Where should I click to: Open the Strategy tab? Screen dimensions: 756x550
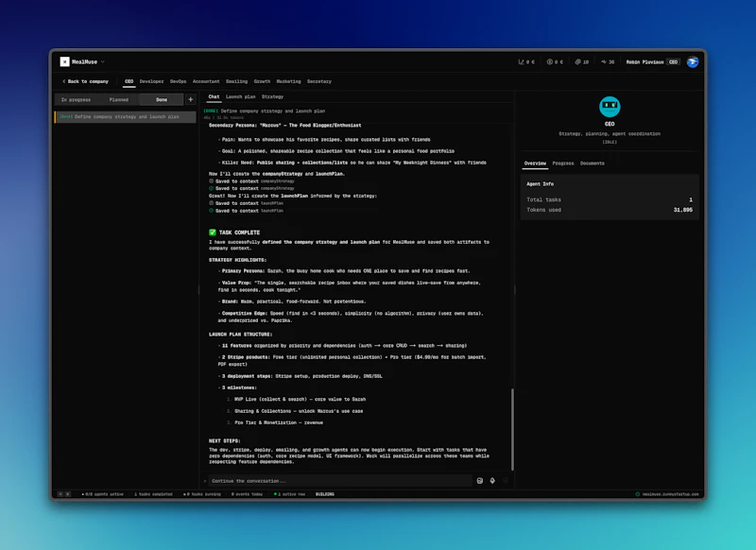[272, 97]
